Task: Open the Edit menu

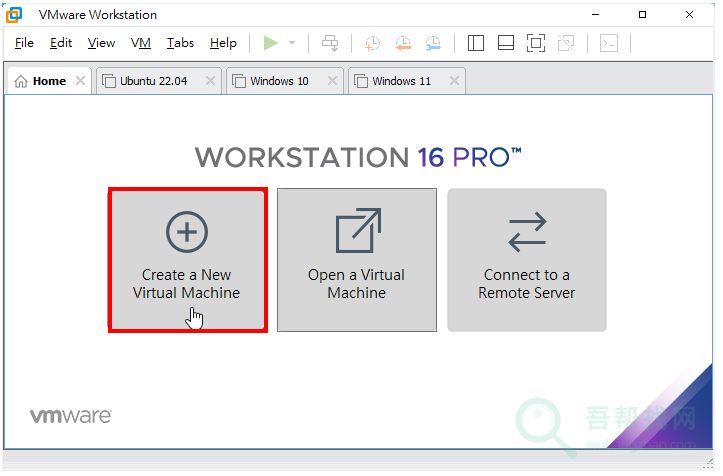Action: pos(61,43)
